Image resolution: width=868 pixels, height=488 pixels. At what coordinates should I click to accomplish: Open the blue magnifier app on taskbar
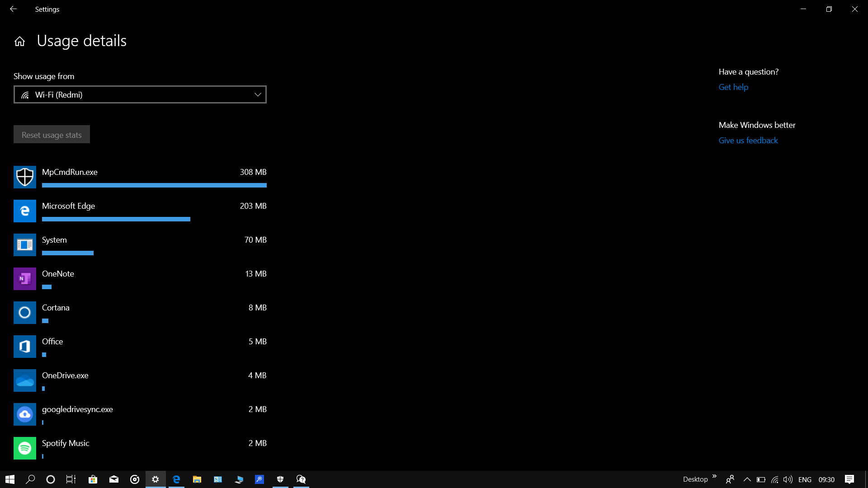pos(259,479)
